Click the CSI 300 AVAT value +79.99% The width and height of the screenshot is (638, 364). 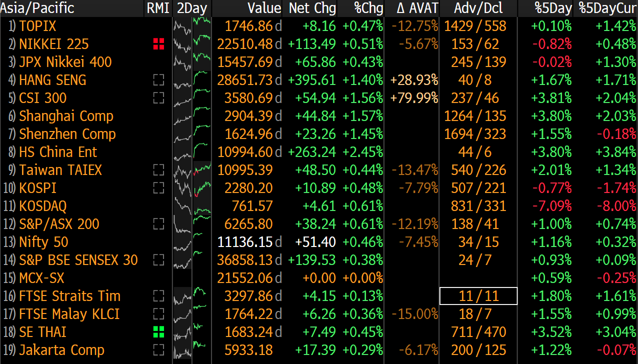pos(414,98)
